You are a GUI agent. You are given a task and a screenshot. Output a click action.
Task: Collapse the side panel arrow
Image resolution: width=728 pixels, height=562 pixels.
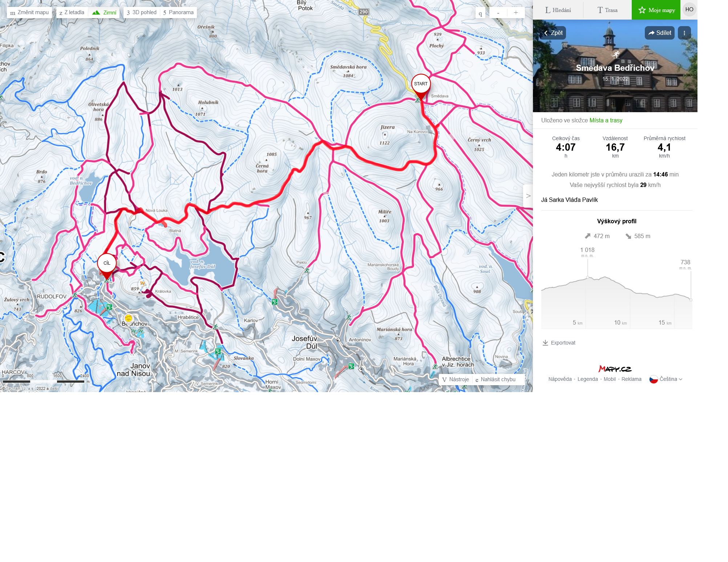pyautogui.click(x=528, y=196)
